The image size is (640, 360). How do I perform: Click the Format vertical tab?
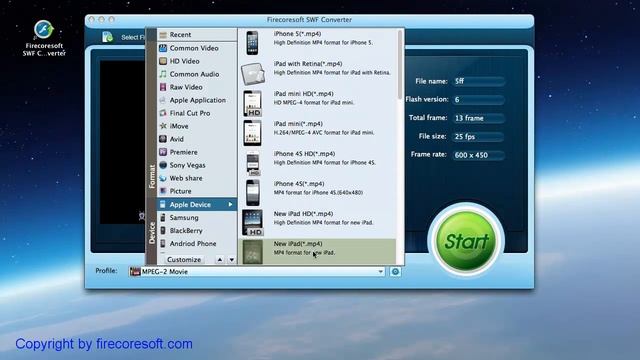tap(152, 176)
